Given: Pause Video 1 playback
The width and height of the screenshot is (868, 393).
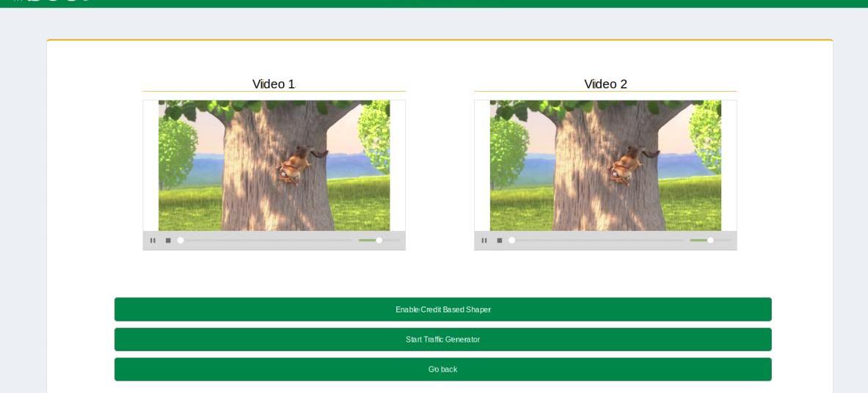Looking at the screenshot, I should click(x=153, y=240).
